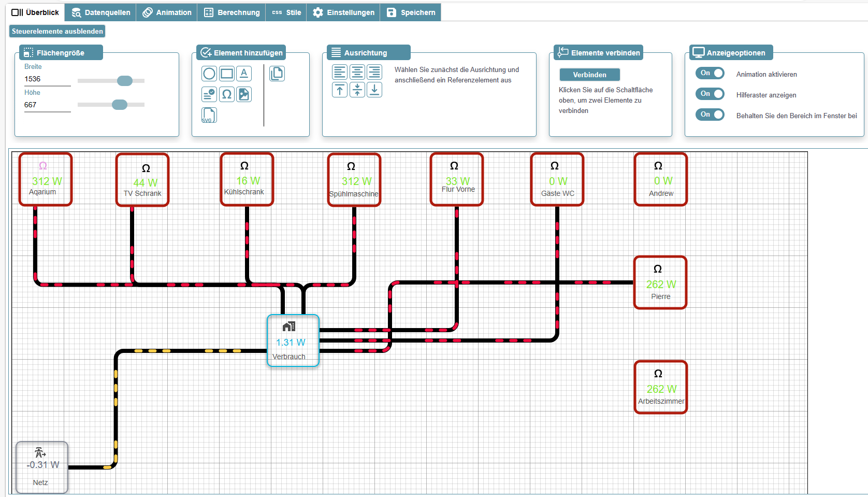This screenshot has width=868, height=497.
Task: Add an SVG file element
Action: 209,115
